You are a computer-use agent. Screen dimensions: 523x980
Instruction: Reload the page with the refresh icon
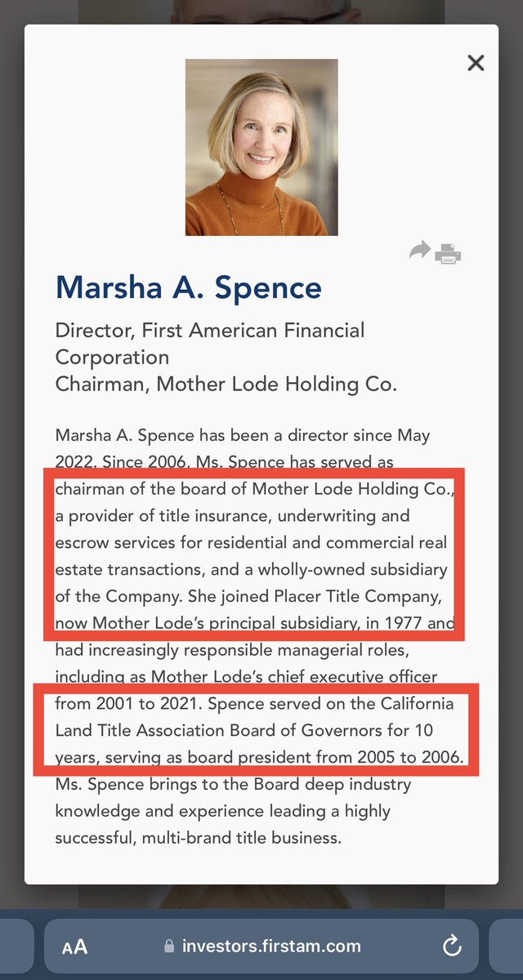[451, 947]
